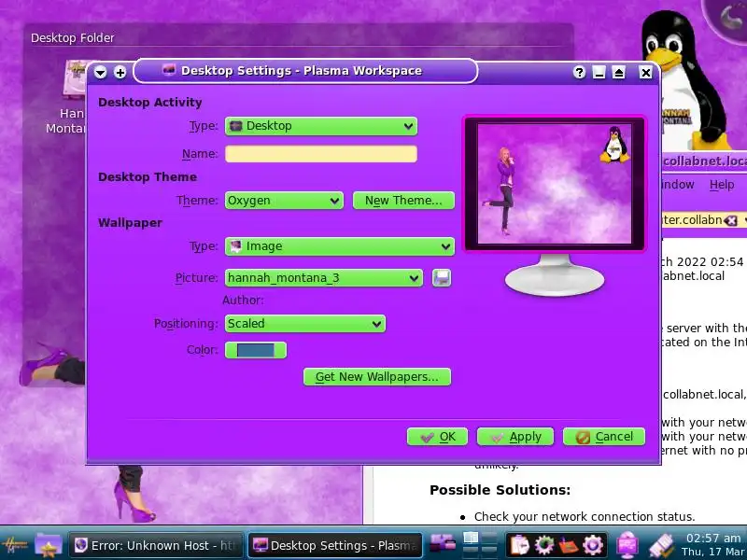The height and width of the screenshot is (560, 747).
Task: Click the green gear system tray icon
Action: pos(544,545)
